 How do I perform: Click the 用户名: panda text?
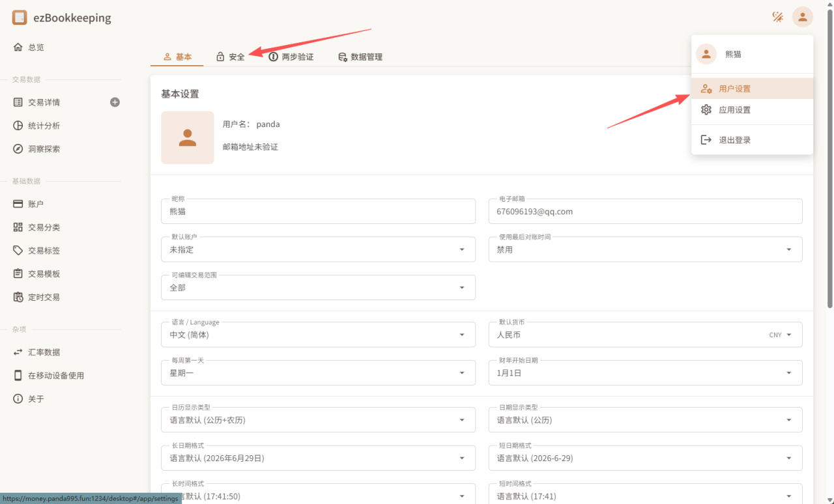click(252, 124)
